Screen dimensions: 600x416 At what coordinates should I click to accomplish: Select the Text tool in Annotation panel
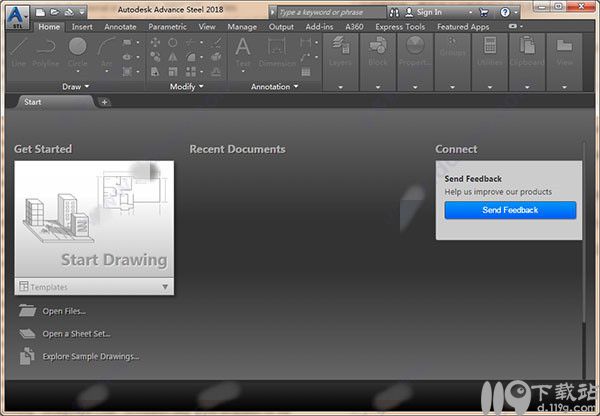243,52
